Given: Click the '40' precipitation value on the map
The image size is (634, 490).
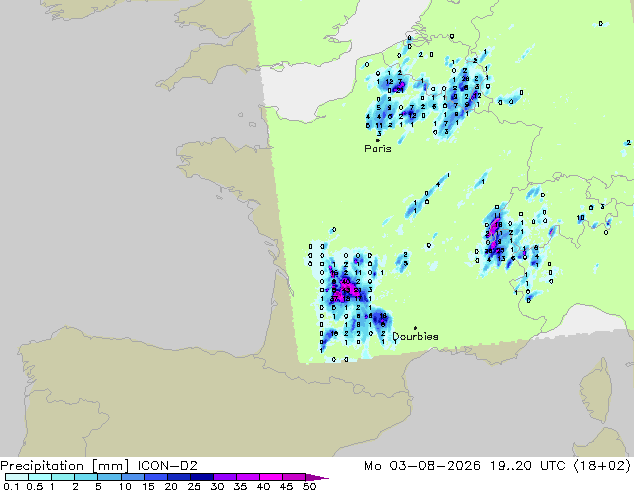Looking at the screenshot, I should [346, 281].
